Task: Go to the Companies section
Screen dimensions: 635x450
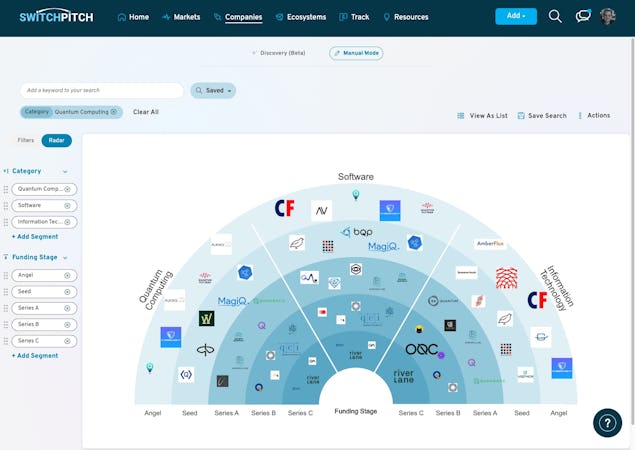Action: [x=238, y=17]
